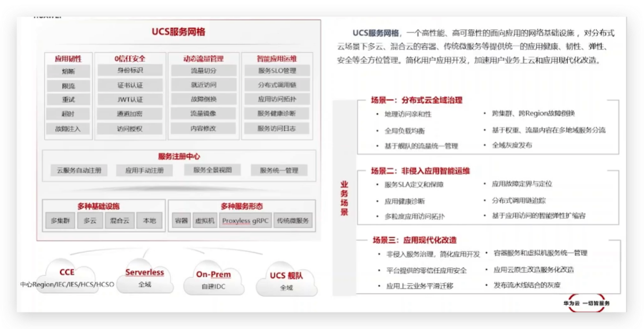644x329 pixels.
Task: Click the 服务全景视图 box
Action: 212,170
